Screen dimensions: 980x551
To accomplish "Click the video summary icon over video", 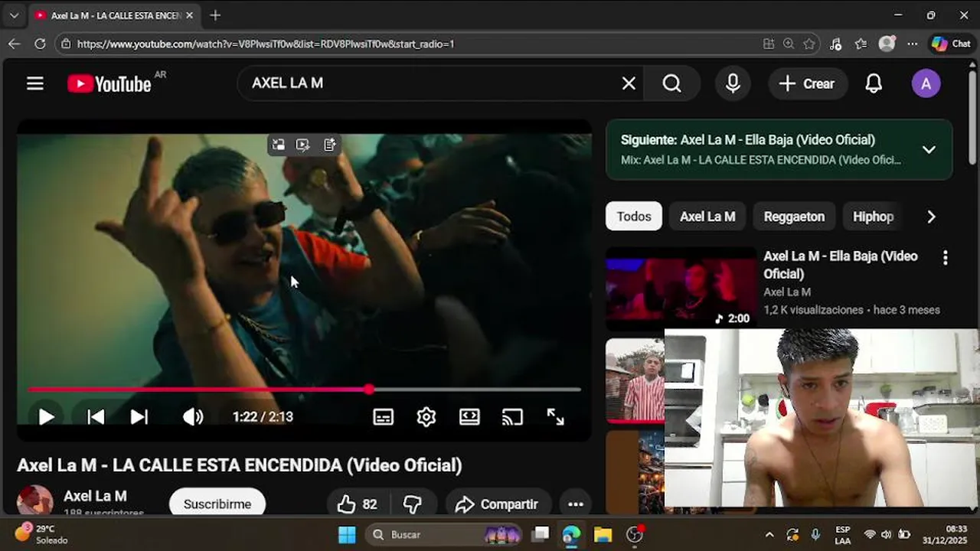I will pos(329,145).
